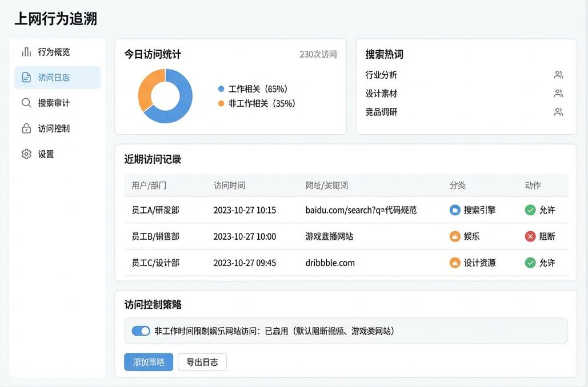Click the orange 设计资源 category icon
Screen dimensions: 588x387
tap(454, 263)
